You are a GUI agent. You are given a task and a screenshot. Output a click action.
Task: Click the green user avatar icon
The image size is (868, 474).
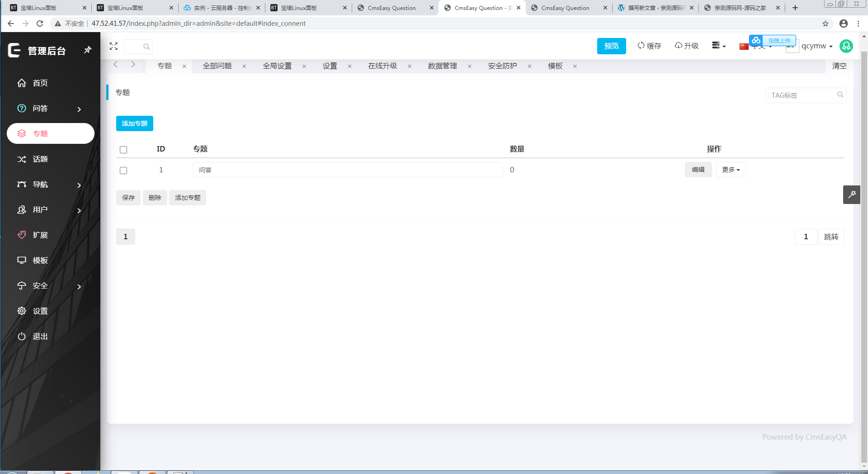tap(846, 46)
